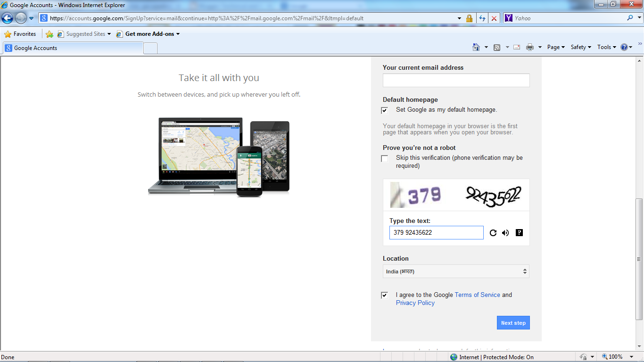This screenshot has height=362, width=644.
Task: Open the recent pages dropdown arrow
Action: 32,18
